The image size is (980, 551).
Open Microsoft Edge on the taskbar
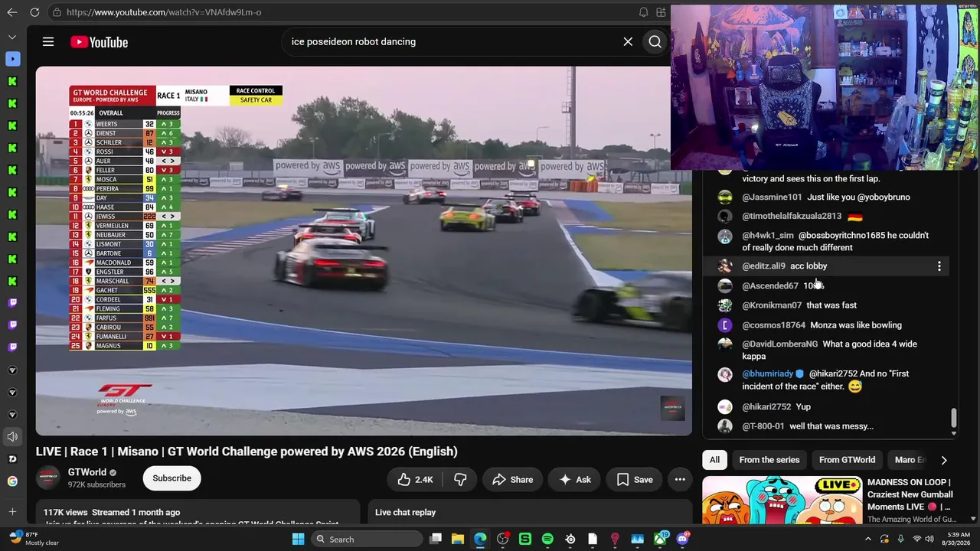[480, 539]
